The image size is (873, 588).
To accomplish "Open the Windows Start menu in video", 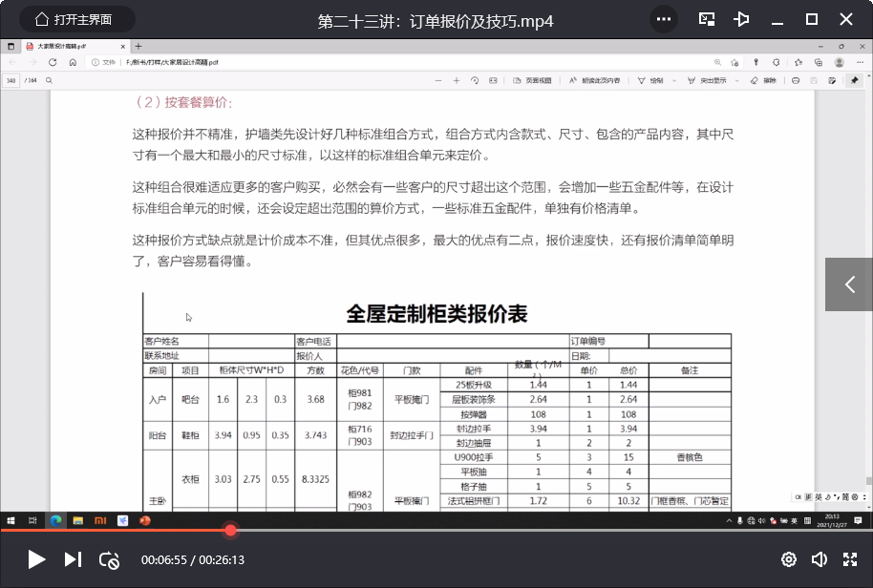I will tap(11, 520).
